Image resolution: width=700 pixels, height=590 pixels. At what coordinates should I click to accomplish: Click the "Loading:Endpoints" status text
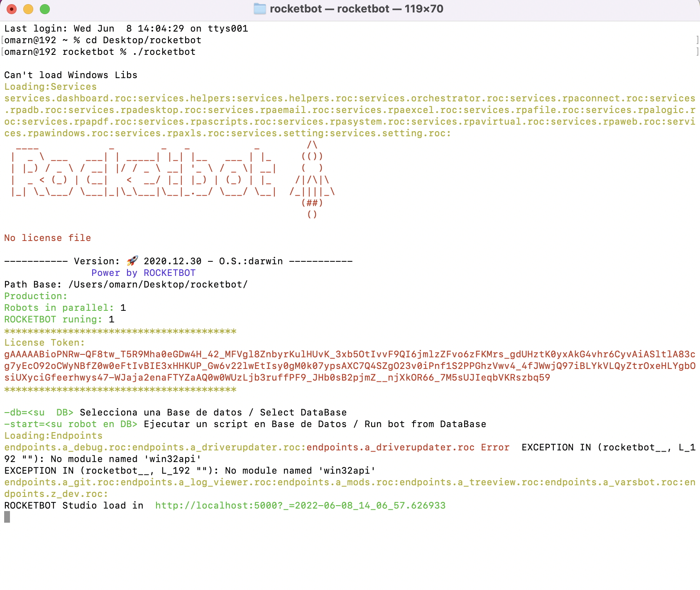[53, 436]
